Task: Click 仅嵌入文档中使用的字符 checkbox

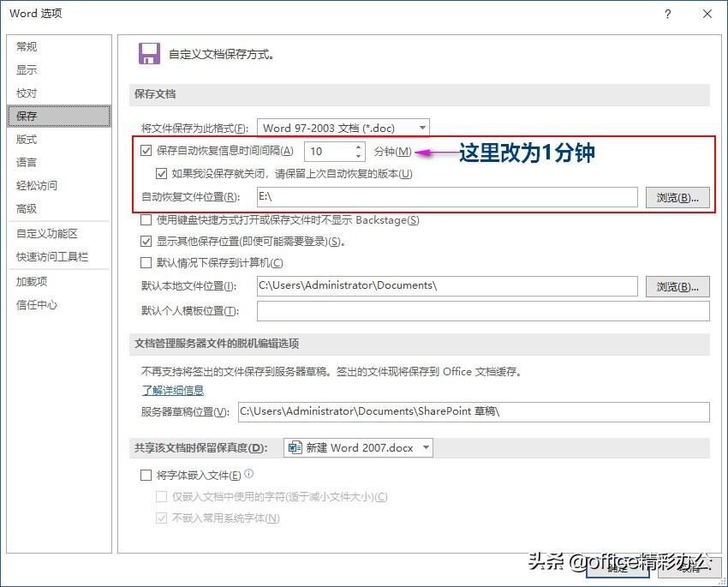Action: (161, 496)
